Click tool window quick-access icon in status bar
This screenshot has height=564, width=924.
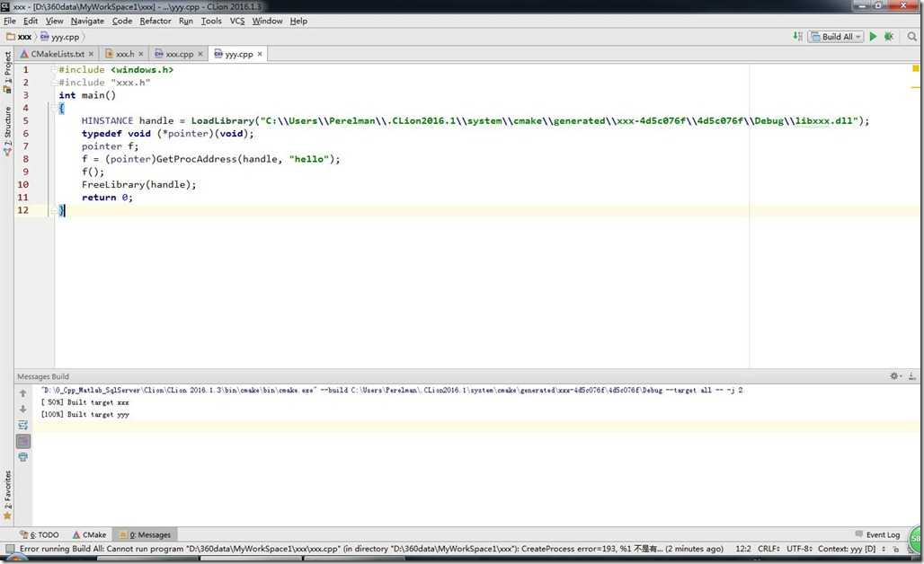click(9, 549)
